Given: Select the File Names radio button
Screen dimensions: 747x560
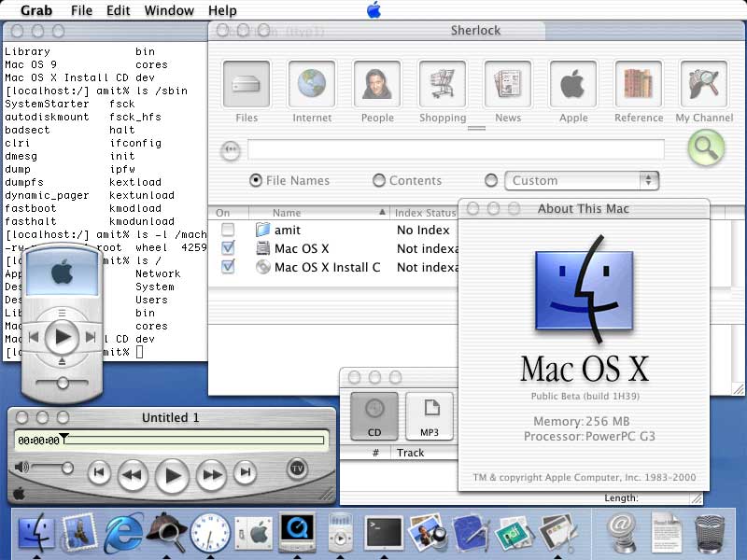Looking at the screenshot, I should pyautogui.click(x=256, y=180).
